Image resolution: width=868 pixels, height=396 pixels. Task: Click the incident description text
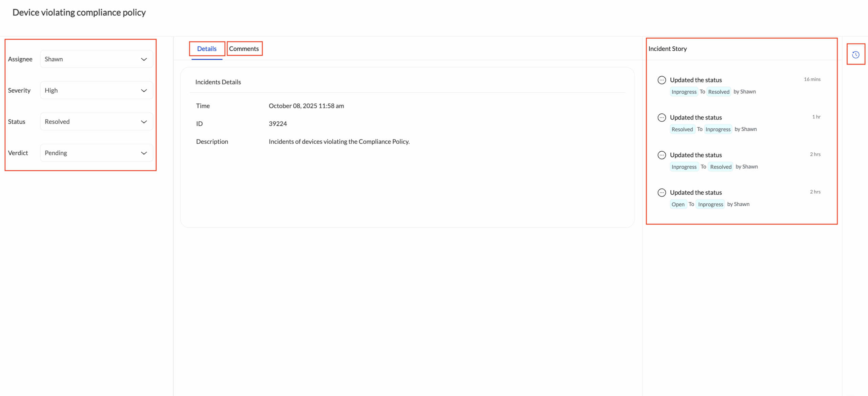click(x=339, y=142)
